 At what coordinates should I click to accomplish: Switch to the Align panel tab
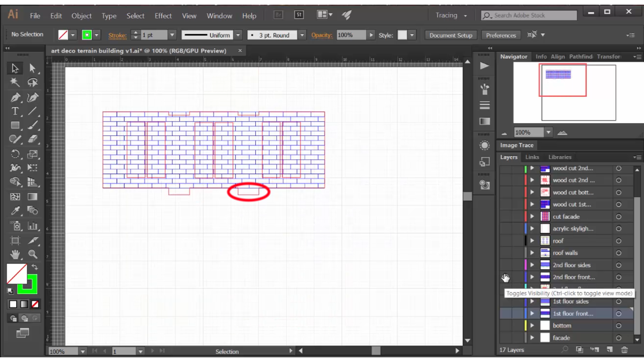point(558,57)
